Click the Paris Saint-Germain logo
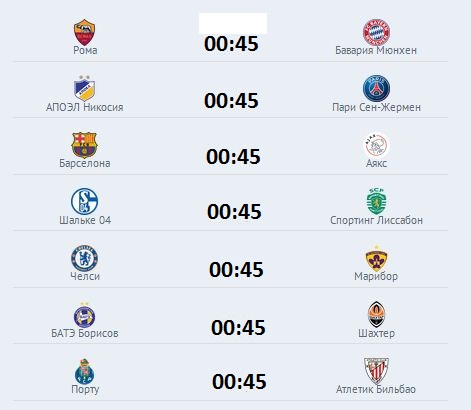This screenshot has width=471, height=410. point(376,88)
